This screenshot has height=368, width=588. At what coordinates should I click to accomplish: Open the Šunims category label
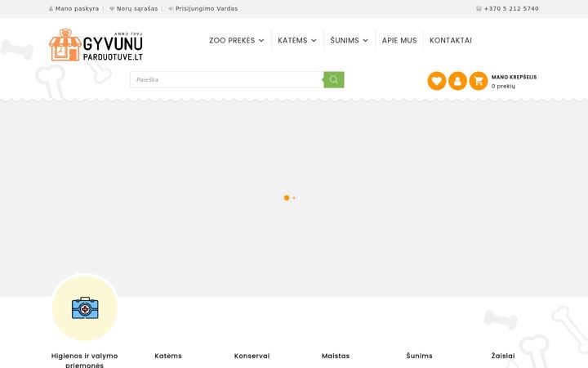click(419, 356)
